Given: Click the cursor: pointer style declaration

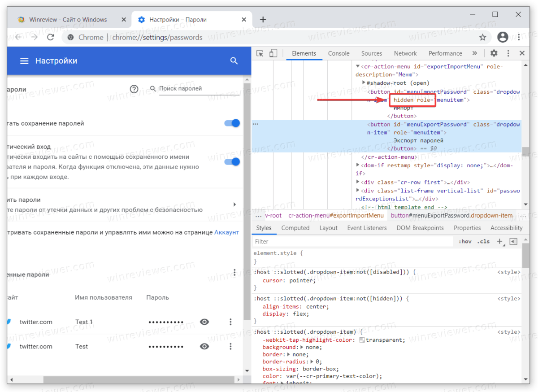Looking at the screenshot, I should click(289, 280).
